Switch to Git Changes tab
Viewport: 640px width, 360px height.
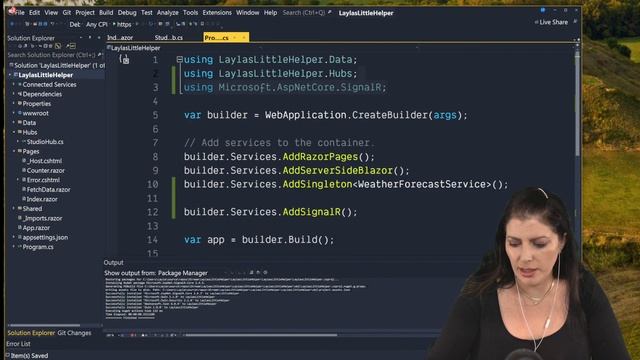(x=74, y=333)
